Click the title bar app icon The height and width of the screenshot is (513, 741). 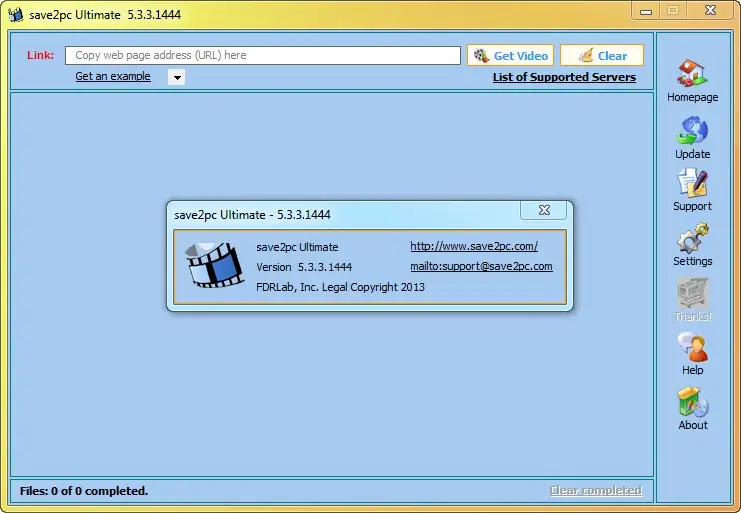tap(16, 15)
